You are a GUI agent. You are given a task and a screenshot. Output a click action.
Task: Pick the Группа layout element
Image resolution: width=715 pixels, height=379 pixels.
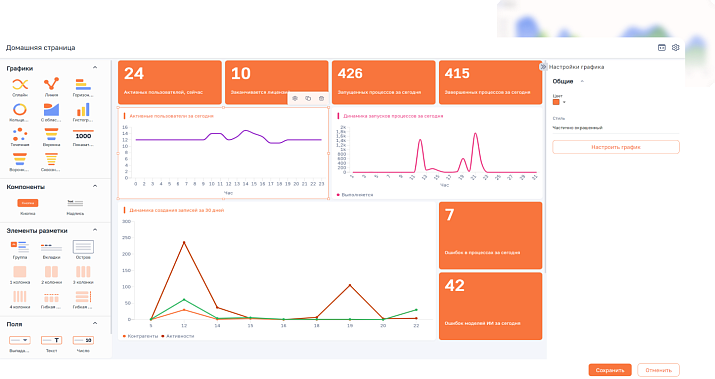(20, 247)
